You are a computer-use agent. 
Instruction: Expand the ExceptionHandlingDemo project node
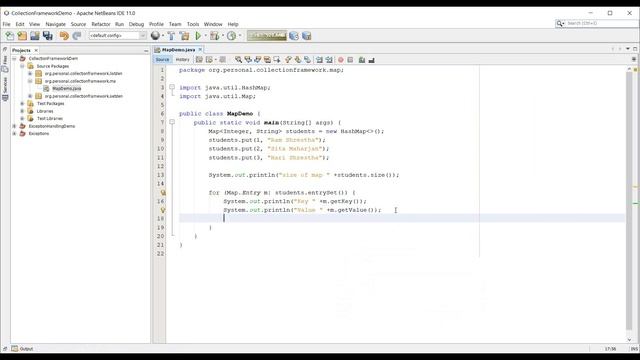click(14, 126)
